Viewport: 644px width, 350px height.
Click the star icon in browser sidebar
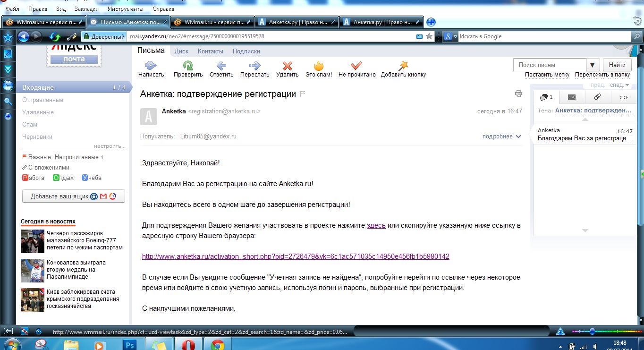(x=8, y=37)
